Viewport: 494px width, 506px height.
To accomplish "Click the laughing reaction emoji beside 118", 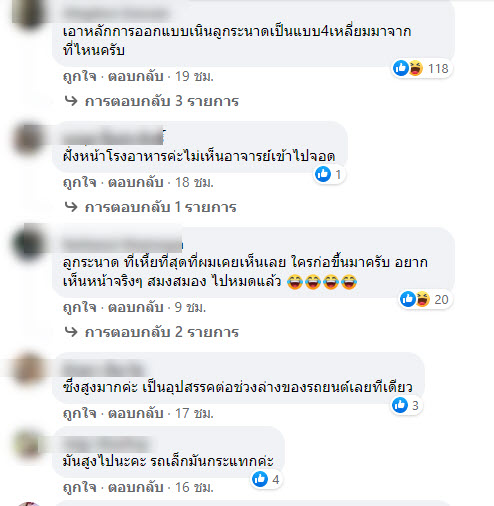I will 415,68.
